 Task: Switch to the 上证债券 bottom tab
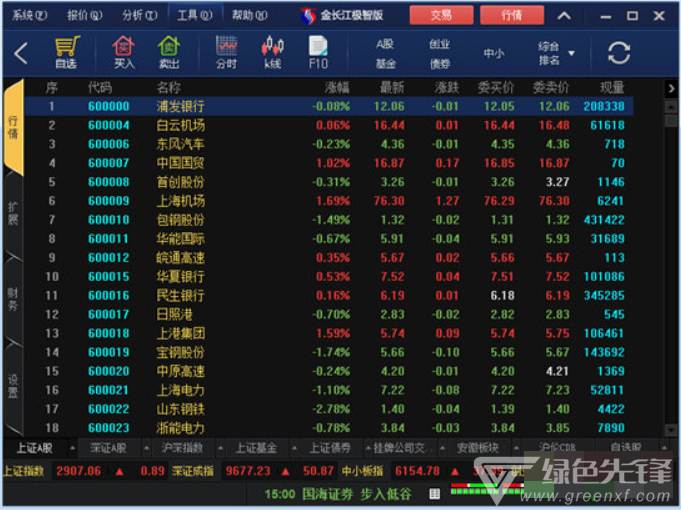click(x=330, y=447)
